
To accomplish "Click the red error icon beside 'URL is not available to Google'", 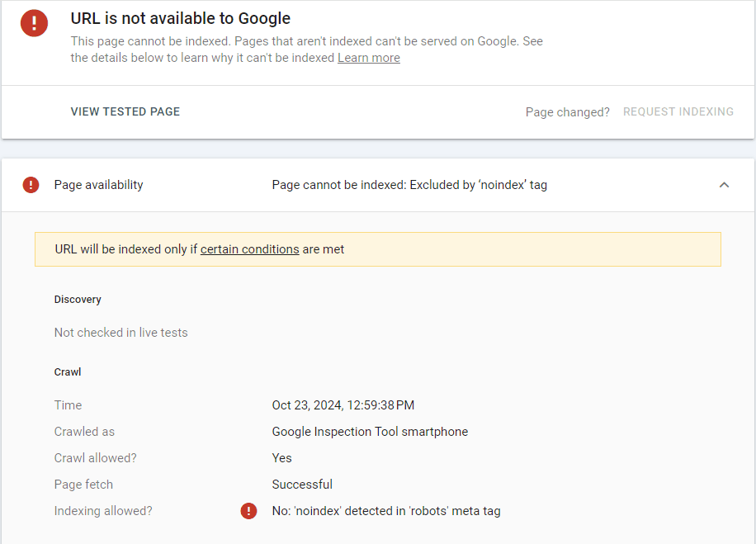I will pos(34,22).
